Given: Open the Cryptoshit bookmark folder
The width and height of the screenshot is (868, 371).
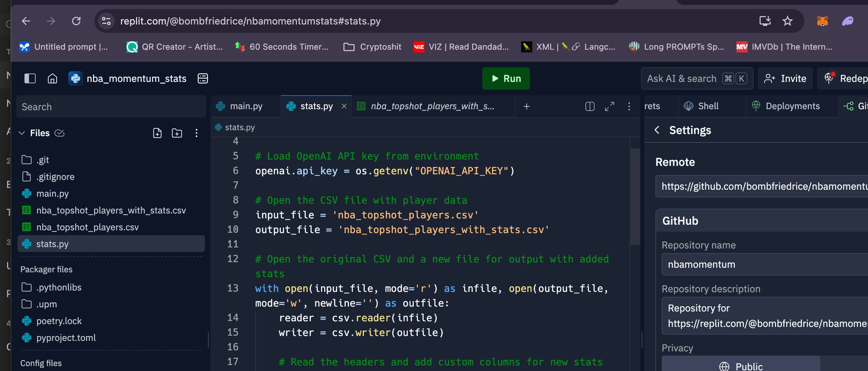Looking at the screenshot, I should point(372,47).
